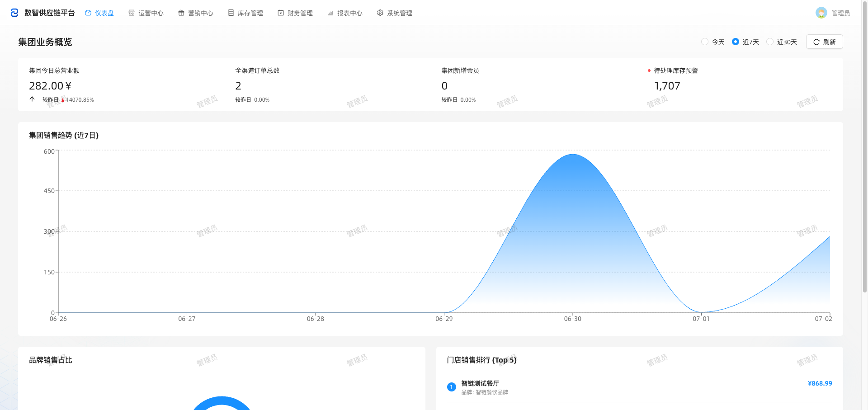Click the 282.00 ¥ revenue value
Image resolution: width=868 pixels, height=410 pixels.
[50, 86]
